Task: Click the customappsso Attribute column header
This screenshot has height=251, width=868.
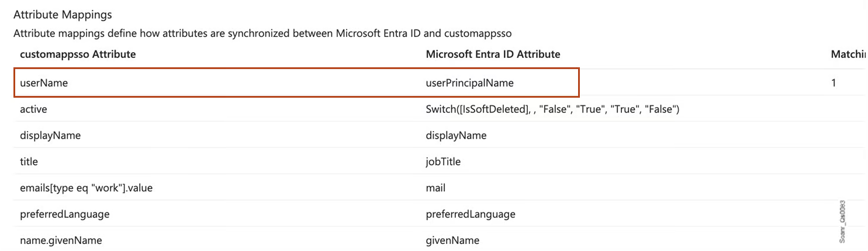Action: pyautogui.click(x=78, y=54)
